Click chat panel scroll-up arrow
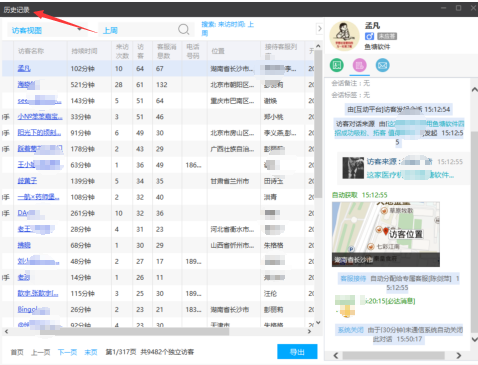Viewport: 478px width, 365px height. pyautogui.click(x=474, y=89)
